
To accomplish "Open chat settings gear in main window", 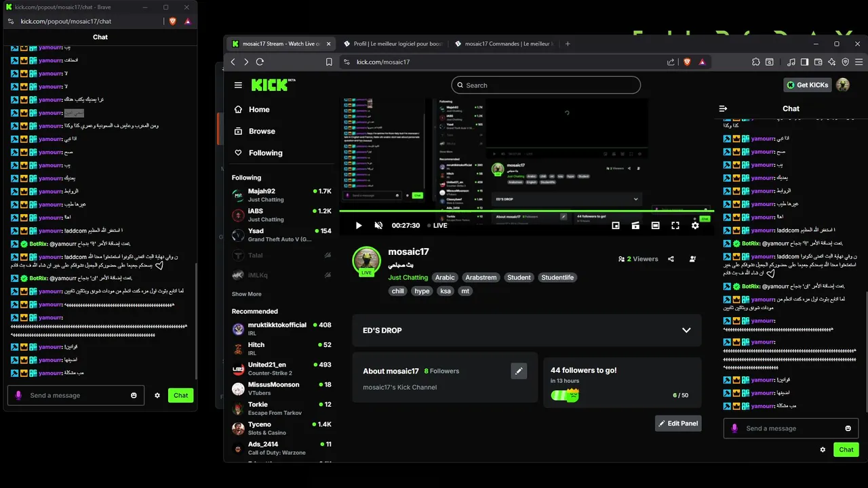I will 823,449.
